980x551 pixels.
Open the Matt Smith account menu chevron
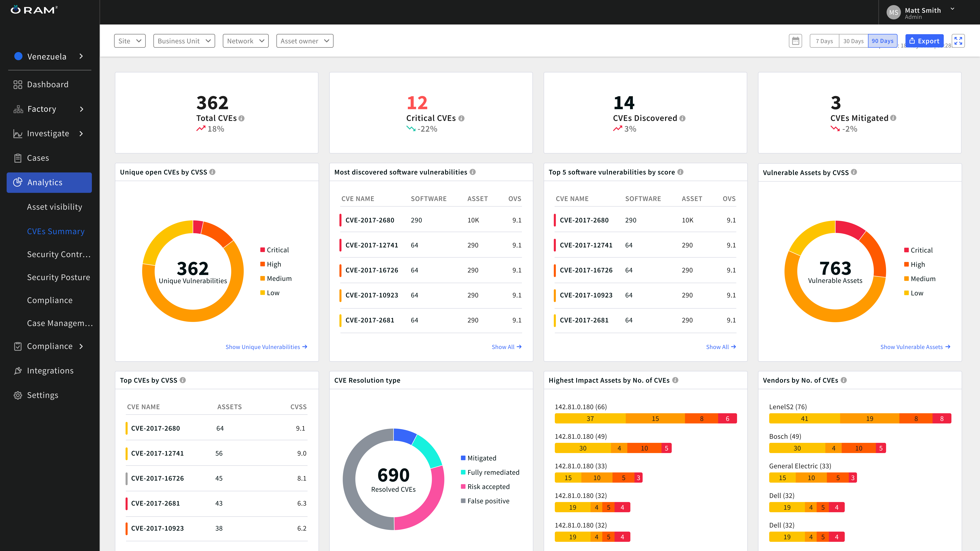point(952,9)
